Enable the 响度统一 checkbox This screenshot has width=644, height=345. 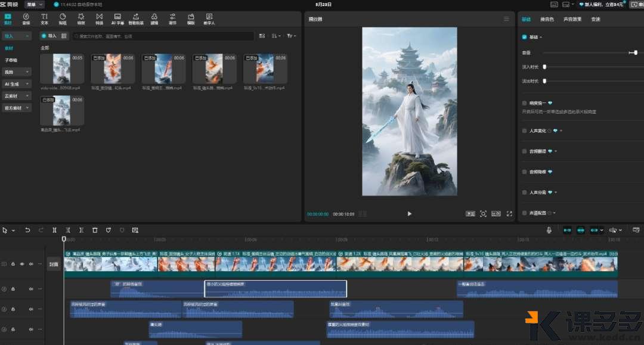tap(525, 103)
